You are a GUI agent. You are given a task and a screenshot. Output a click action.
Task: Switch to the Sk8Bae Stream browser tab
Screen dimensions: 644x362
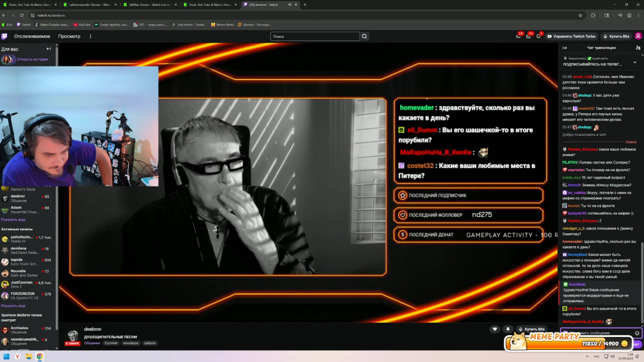click(150, 5)
